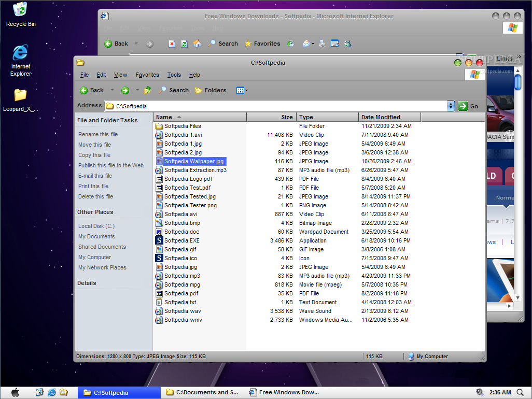Image resolution: width=532 pixels, height=399 pixels.
Task: Select Leopard_X_... desktop folder
Action: point(21,101)
